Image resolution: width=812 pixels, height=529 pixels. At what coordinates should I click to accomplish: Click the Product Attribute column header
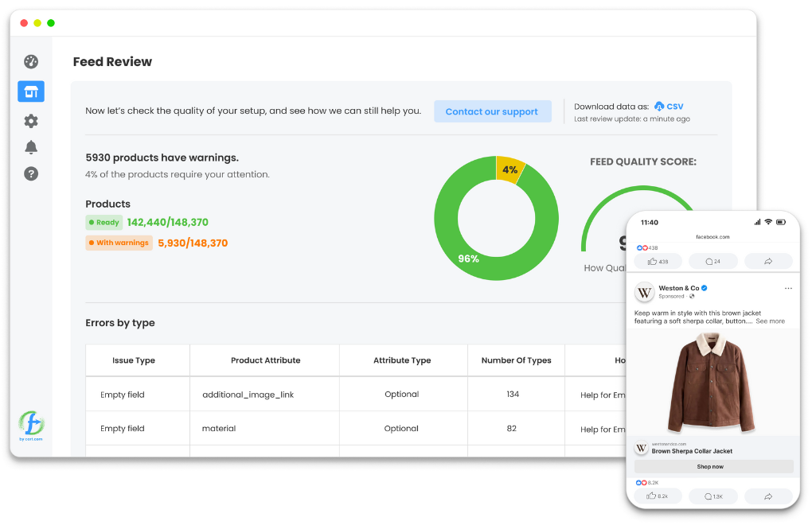point(265,360)
